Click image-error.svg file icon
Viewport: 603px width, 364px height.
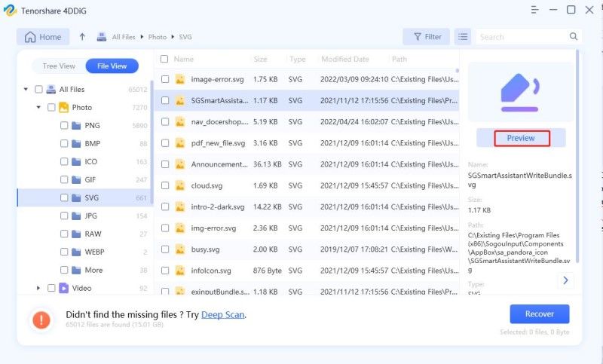(x=179, y=79)
